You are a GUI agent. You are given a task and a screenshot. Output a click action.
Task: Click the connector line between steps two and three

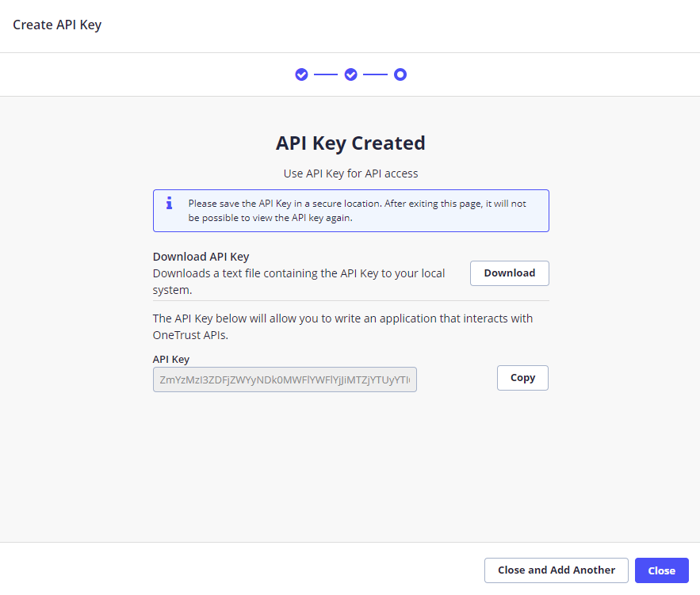coord(375,74)
